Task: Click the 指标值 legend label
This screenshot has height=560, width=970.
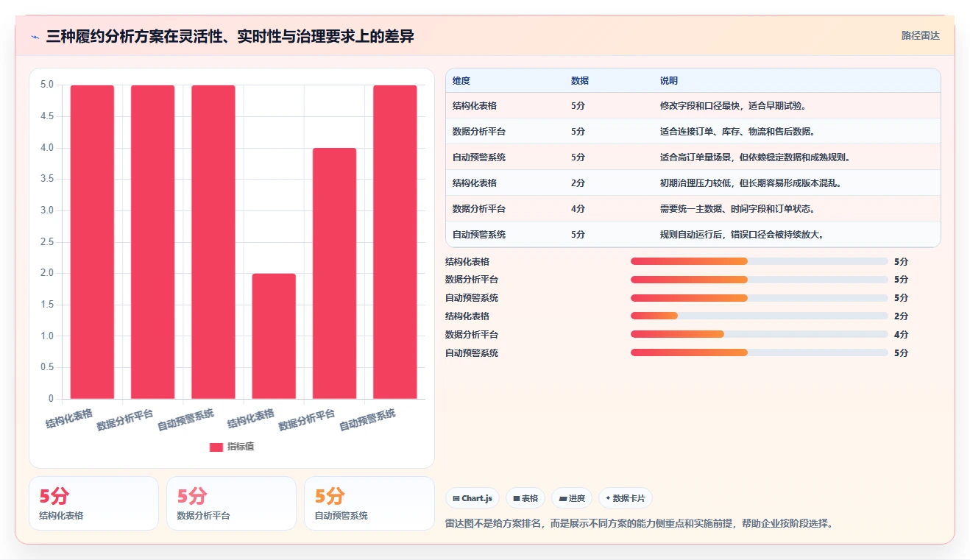Action: coord(241,447)
